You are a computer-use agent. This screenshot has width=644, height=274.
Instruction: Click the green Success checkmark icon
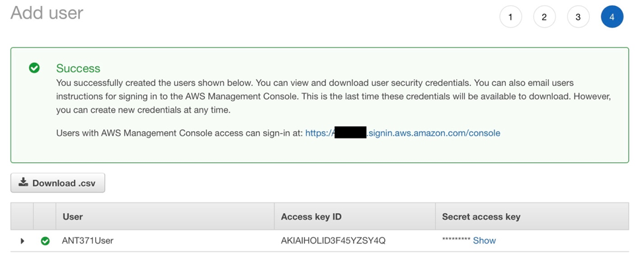click(34, 68)
